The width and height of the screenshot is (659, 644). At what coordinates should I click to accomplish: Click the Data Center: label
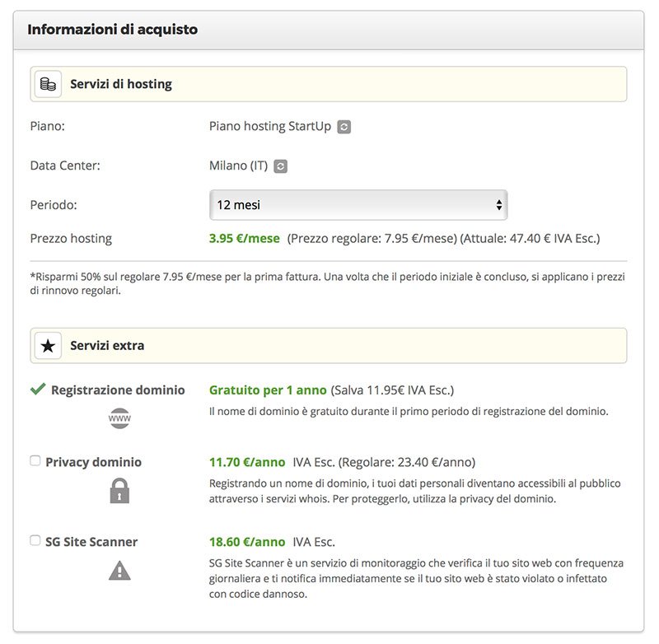point(65,166)
